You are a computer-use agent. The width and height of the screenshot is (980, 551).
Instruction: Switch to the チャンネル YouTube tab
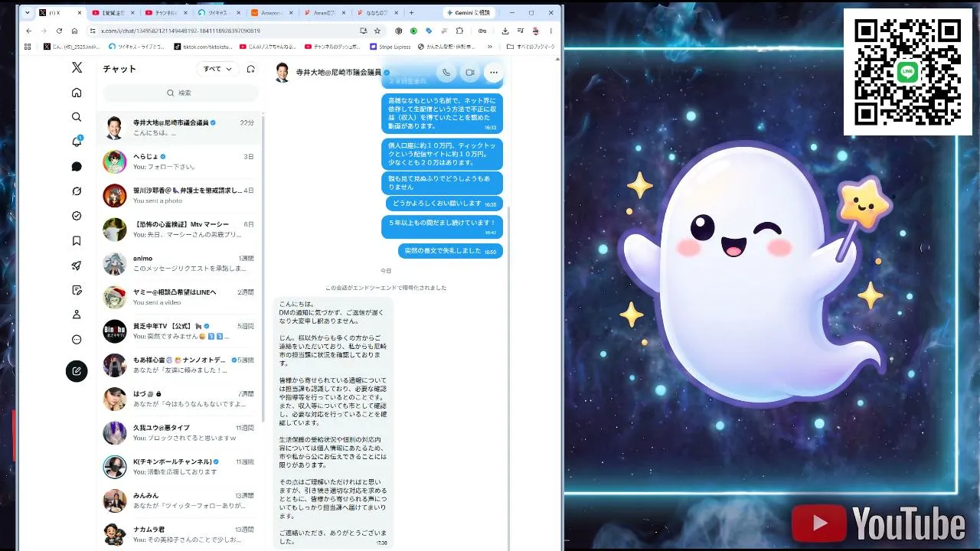(x=166, y=13)
